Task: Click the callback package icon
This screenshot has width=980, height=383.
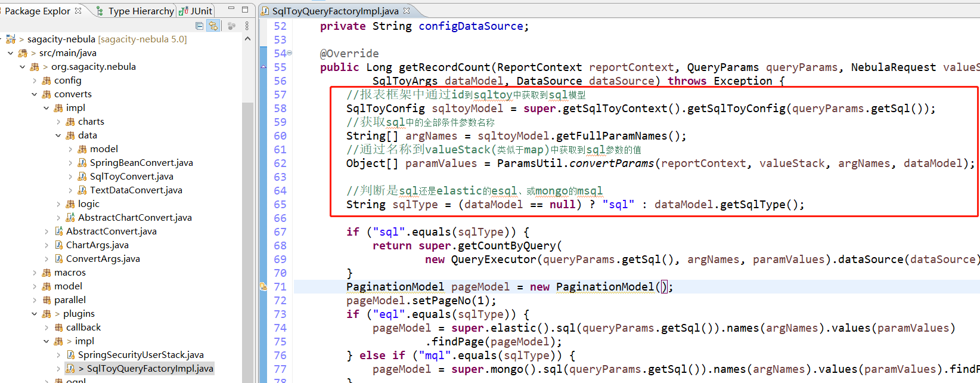Action: (58, 328)
